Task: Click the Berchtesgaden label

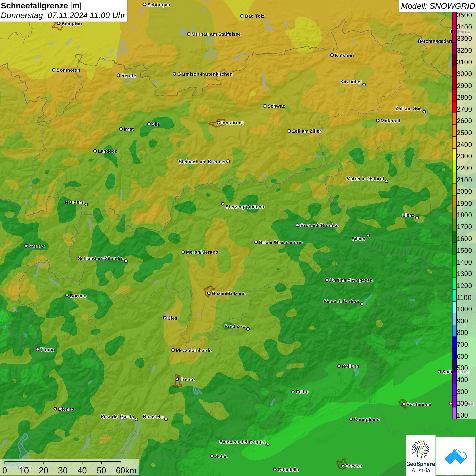Action: click(435, 41)
